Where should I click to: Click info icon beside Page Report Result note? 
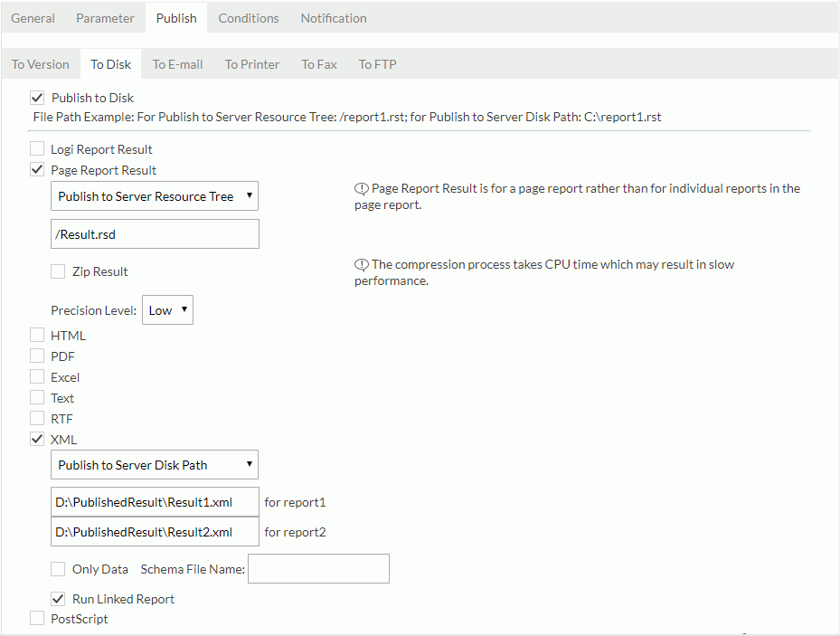(x=362, y=189)
